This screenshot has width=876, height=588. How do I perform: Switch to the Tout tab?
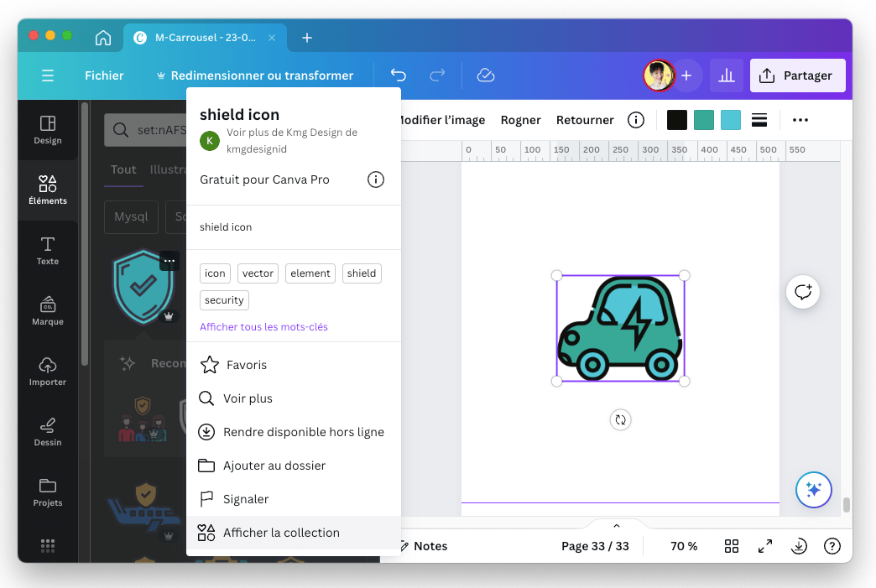[123, 169]
